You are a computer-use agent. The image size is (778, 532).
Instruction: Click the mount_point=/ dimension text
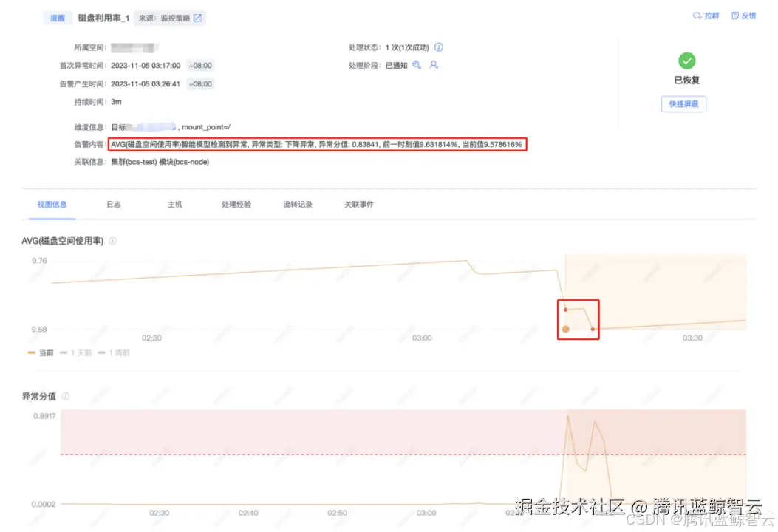coord(206,127)
